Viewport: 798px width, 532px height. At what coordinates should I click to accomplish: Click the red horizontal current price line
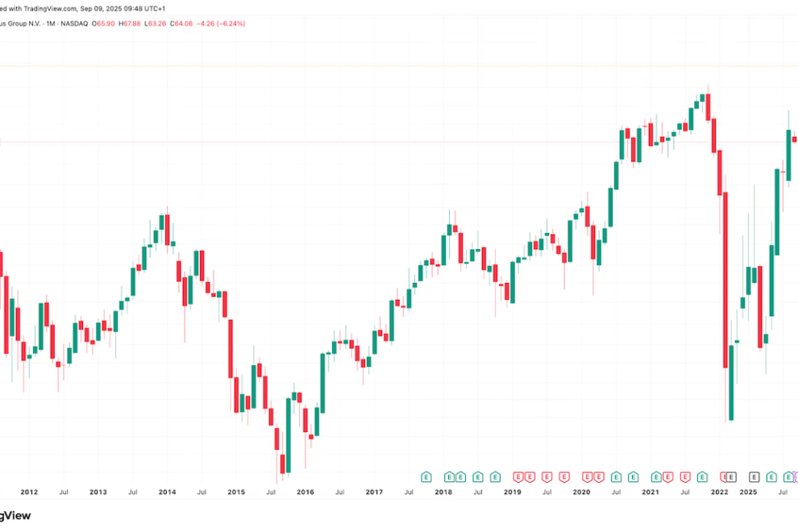click(403, 143)
